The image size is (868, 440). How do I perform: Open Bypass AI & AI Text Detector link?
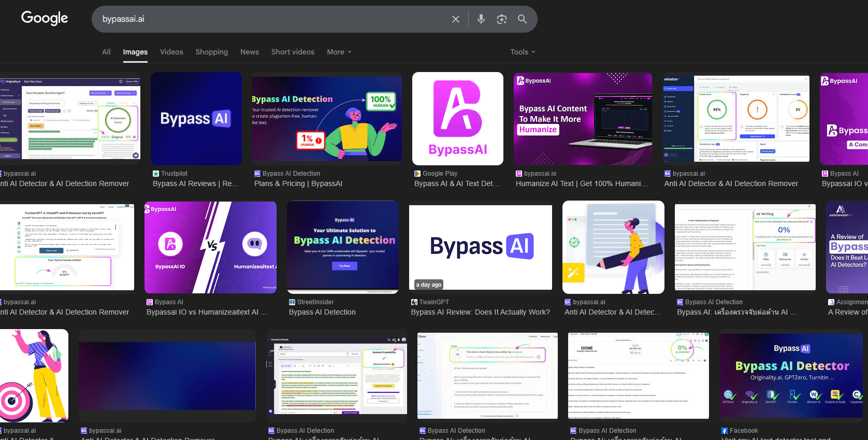click(457, 183)
